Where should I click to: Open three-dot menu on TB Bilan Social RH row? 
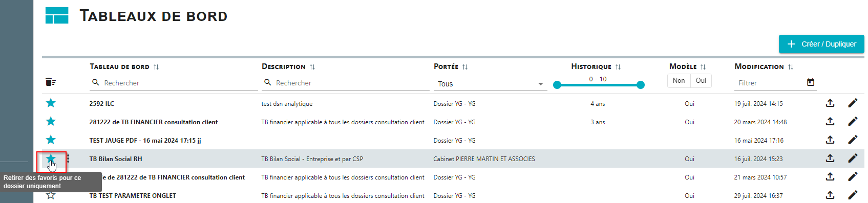(68, 159)
